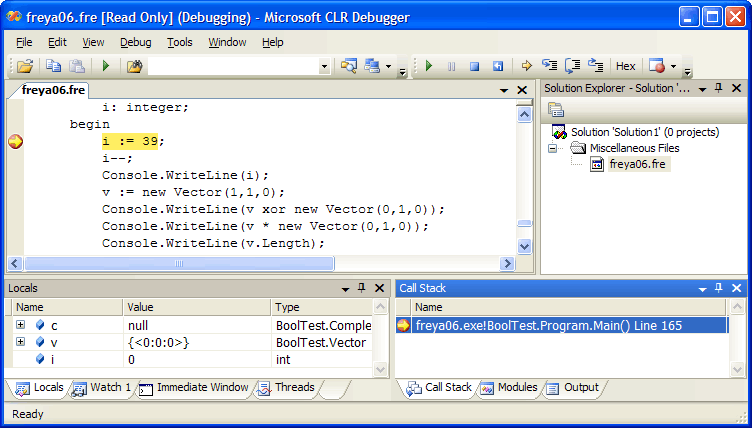
Task: Open the File menu
Action: pos(24,42)
